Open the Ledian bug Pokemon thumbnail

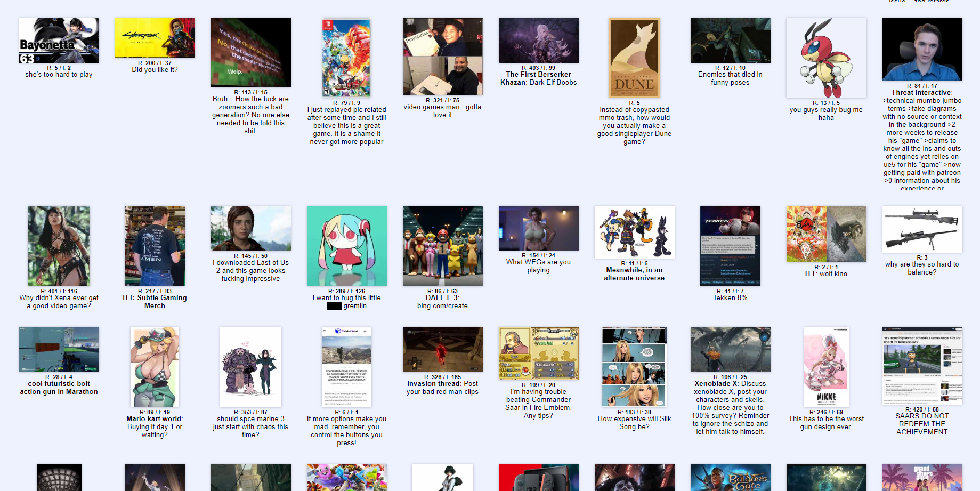[x=826, y=58]
